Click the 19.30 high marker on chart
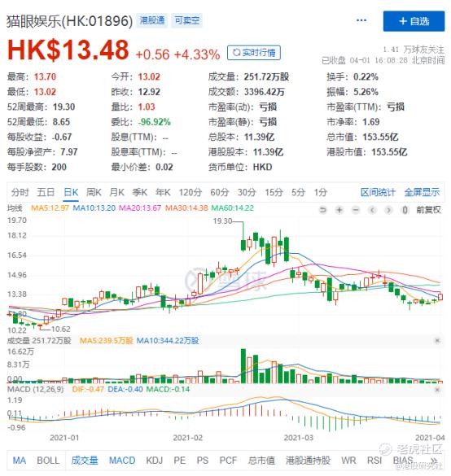Viewport: 451px width, 476px height. point(222,221)
